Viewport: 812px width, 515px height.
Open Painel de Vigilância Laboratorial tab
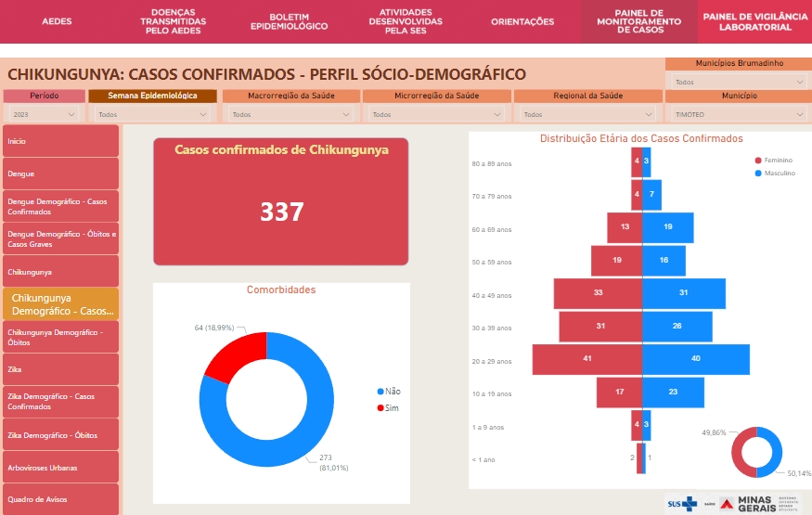click(x=754, y=21)
